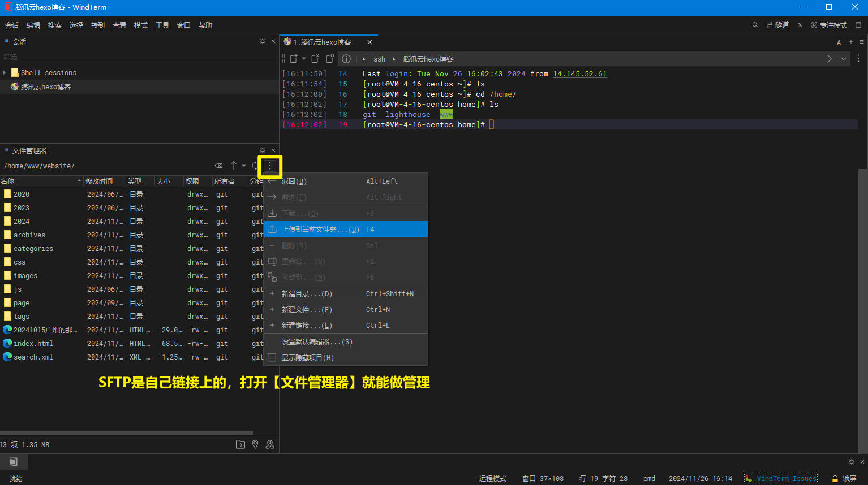Toggle the layout pane icon next to 专注模式
The width and height of the screenshot is (868, 485).
click(x=858, y=25)
